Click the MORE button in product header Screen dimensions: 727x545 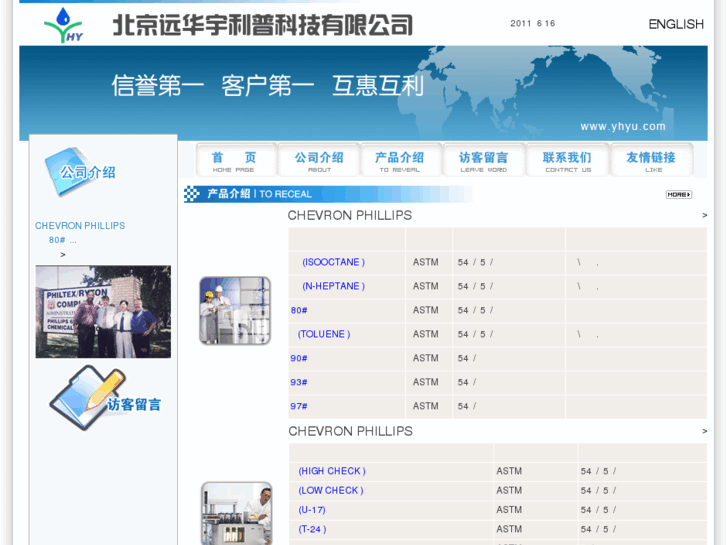click(679, 194)
